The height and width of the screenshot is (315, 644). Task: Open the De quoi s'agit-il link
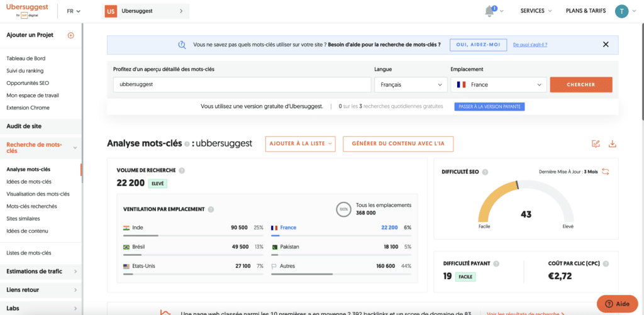coord(530,45)
